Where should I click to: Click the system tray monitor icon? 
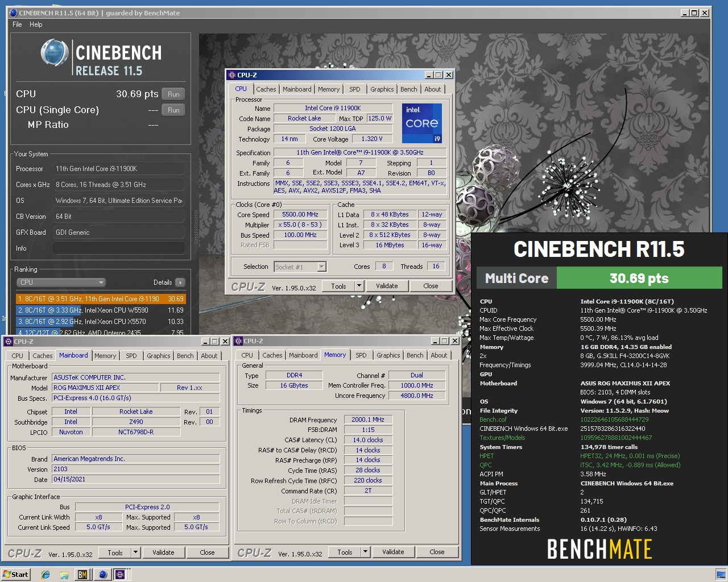coord(721,575)
